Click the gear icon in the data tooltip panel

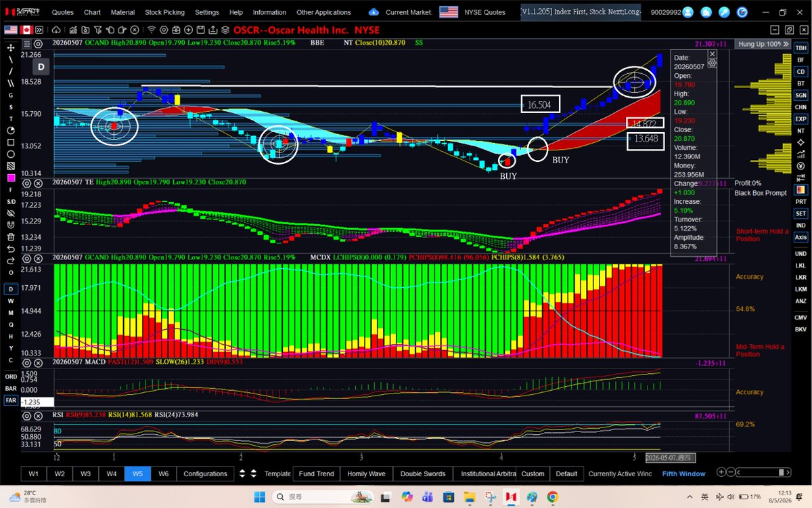(712, 62)
